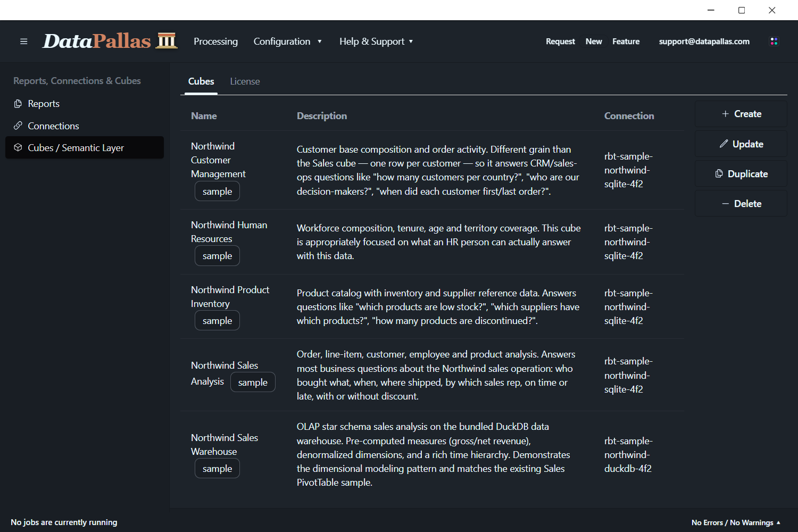Click the Update button label
798x532 pixels.
click(x=747, y=144)
